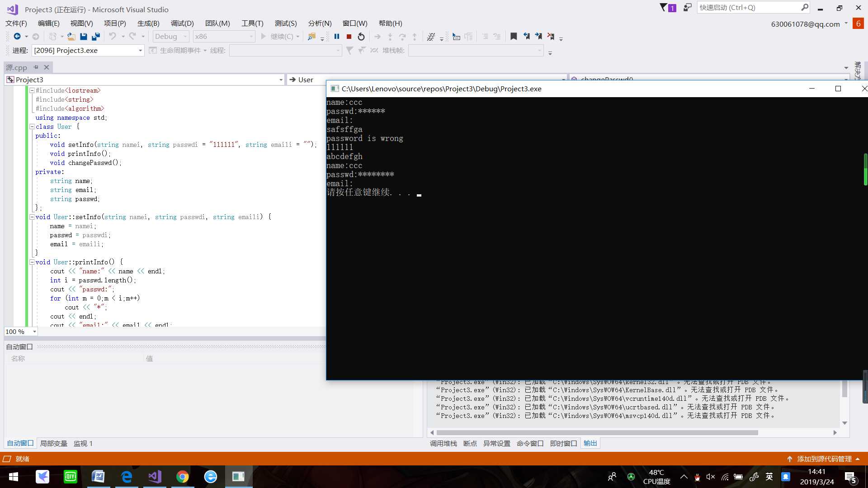Click the Undo arrow icon
This screenshot has width=868, height=488.
pos(113,37)
